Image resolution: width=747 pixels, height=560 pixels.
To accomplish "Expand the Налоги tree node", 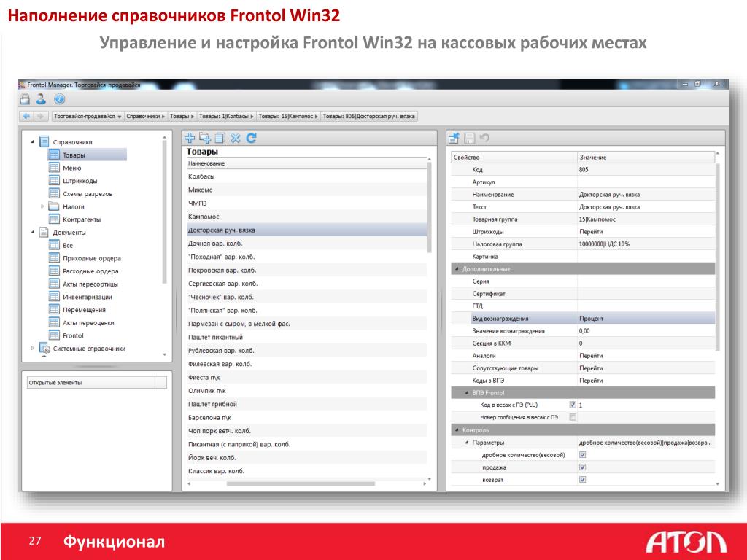I will point(42,206).
